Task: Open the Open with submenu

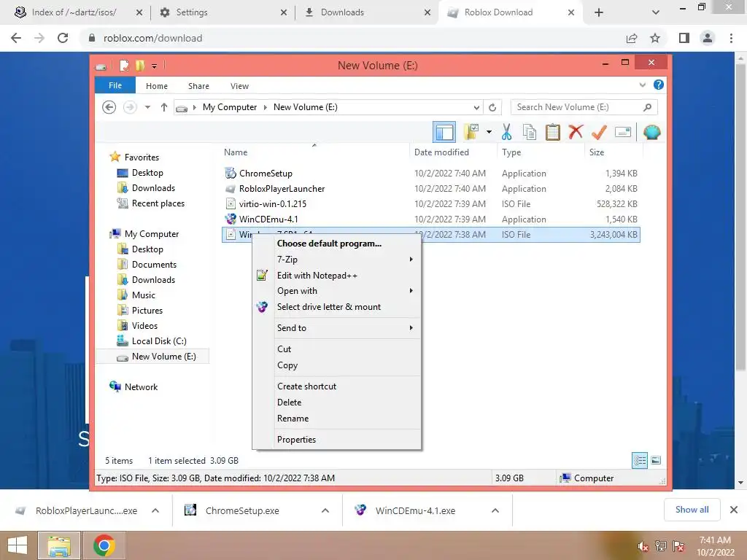Action: tap(336, 291)
